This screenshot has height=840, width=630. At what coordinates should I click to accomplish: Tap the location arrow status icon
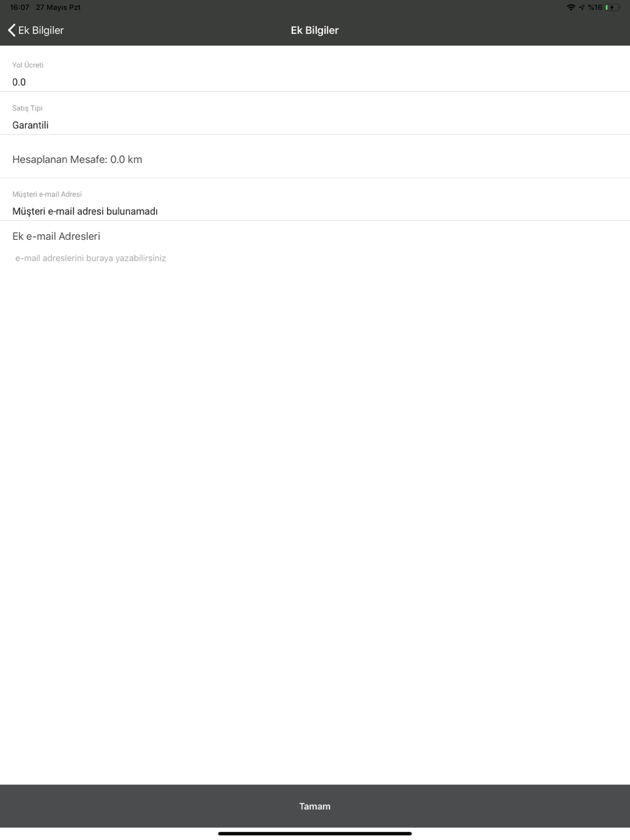coord(581,8)
